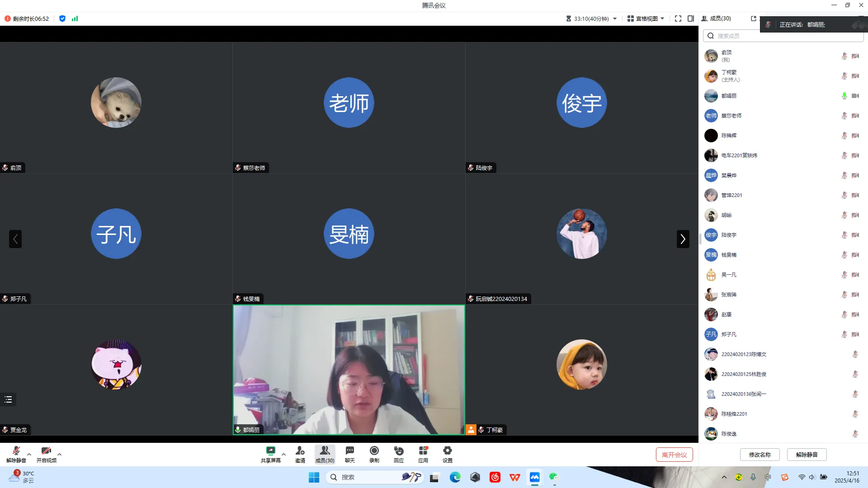
Task: Open meeting Settings (设置) gear
Action: 447,451
